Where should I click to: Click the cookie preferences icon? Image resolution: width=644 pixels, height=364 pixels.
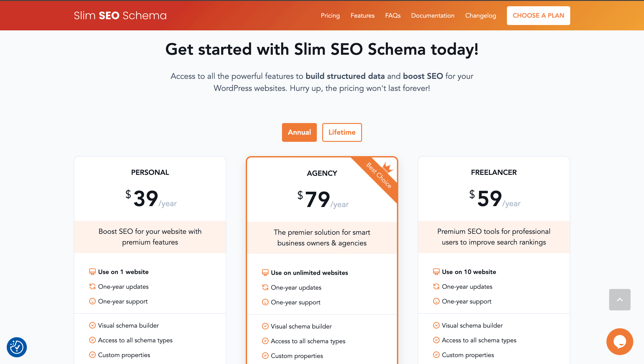coord(17,347)
